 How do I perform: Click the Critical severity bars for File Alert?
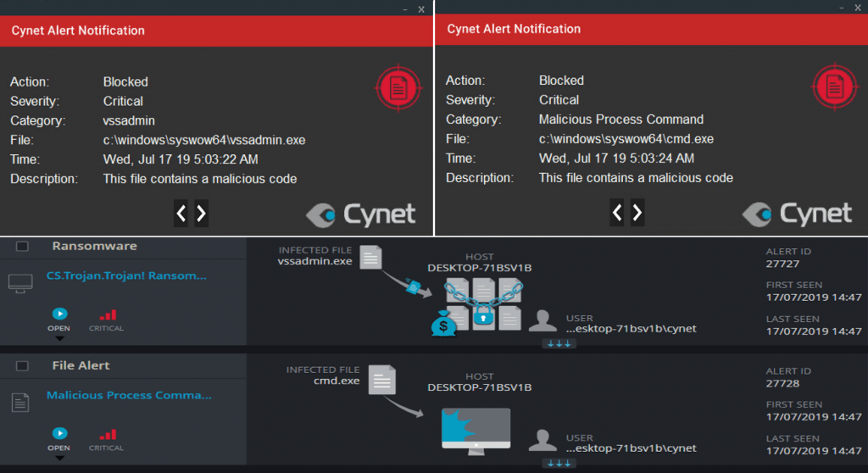[108, 434]
